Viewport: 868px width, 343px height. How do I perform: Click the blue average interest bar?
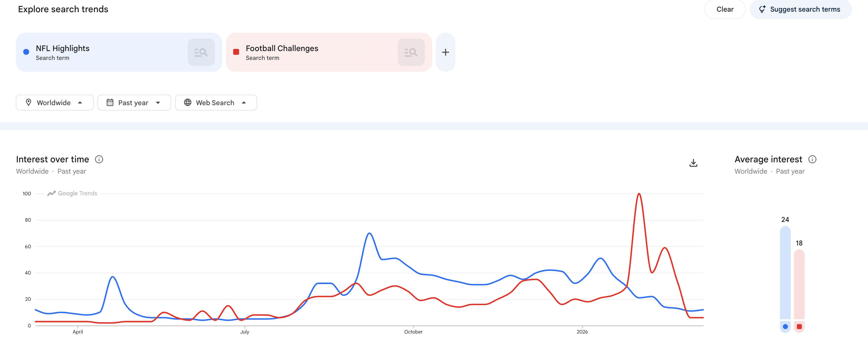(785, 273)
